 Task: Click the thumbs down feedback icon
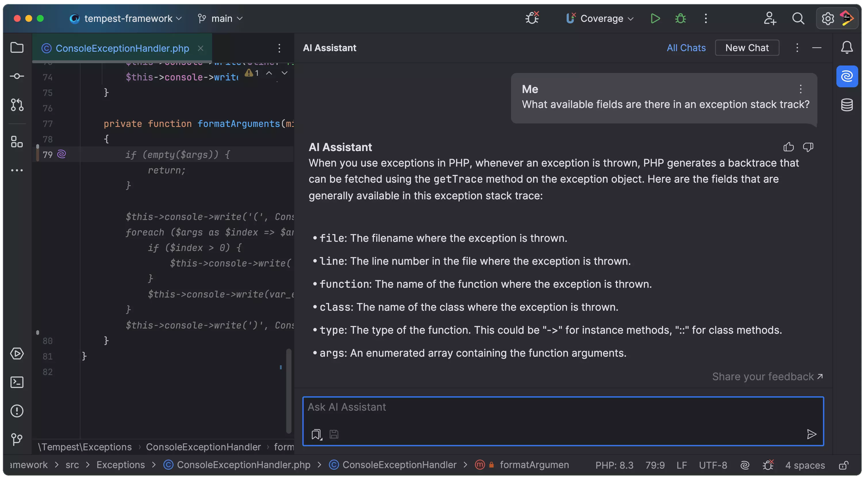[x=808, y=147]
